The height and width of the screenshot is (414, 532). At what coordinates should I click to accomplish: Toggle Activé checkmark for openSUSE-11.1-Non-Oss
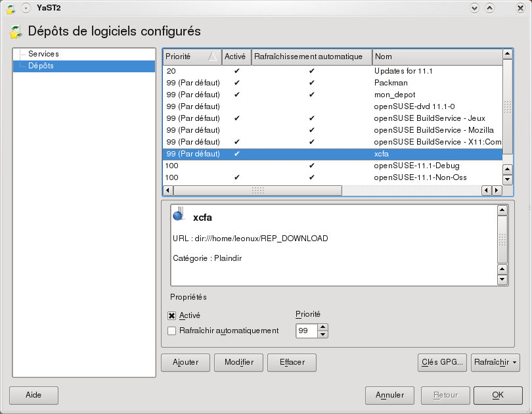coord(237,177)
